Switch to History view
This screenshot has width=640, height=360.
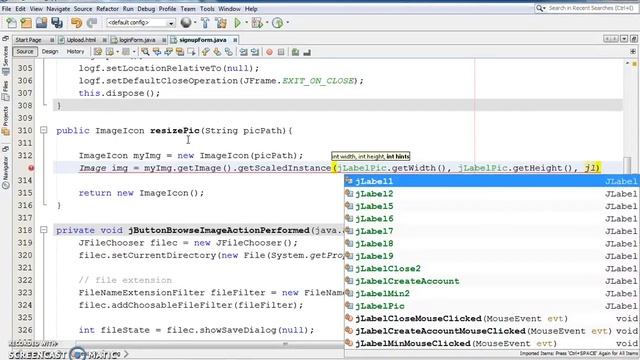(x=75, y=51)
